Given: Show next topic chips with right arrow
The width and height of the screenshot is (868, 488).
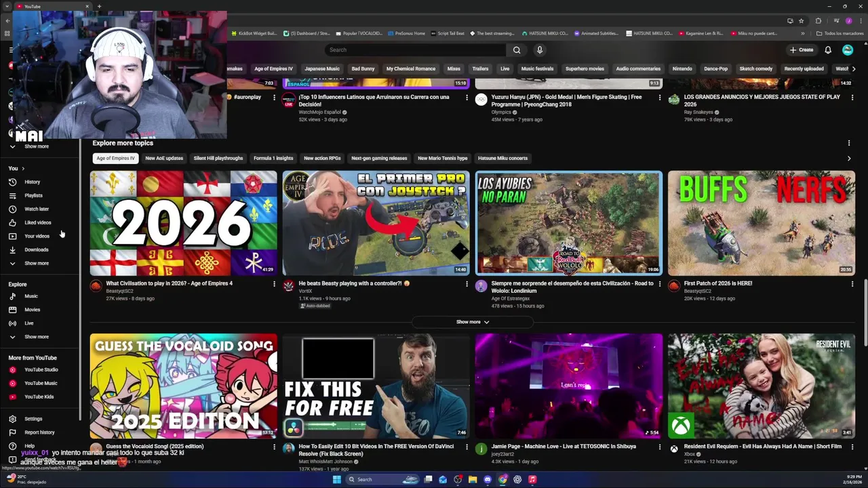Looking at the screenshot, I should pyautogui.click(x=849, y=158).
